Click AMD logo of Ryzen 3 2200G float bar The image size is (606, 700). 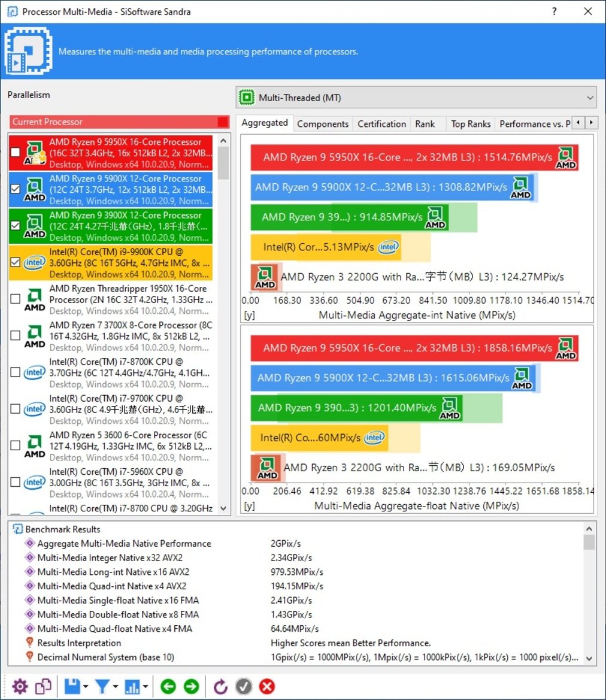[267, 468]
